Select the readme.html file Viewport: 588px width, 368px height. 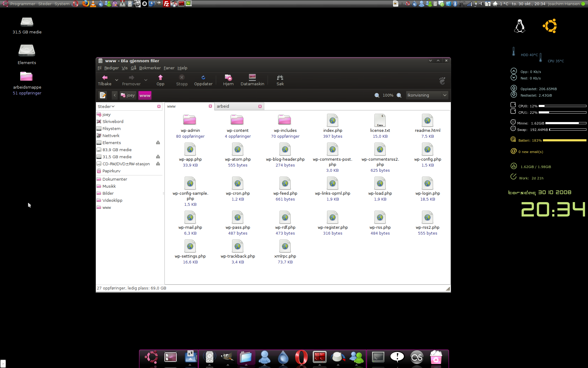point(428,120)
